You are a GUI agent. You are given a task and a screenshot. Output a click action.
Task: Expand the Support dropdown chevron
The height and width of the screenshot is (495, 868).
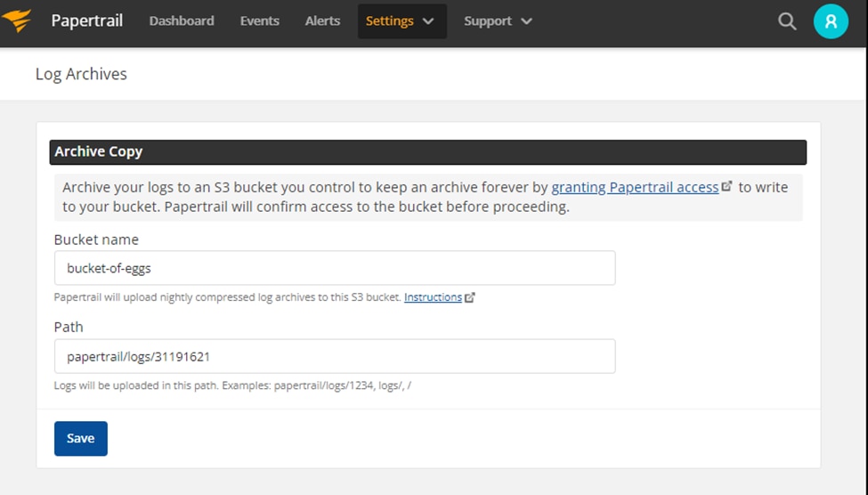[526, 21]
